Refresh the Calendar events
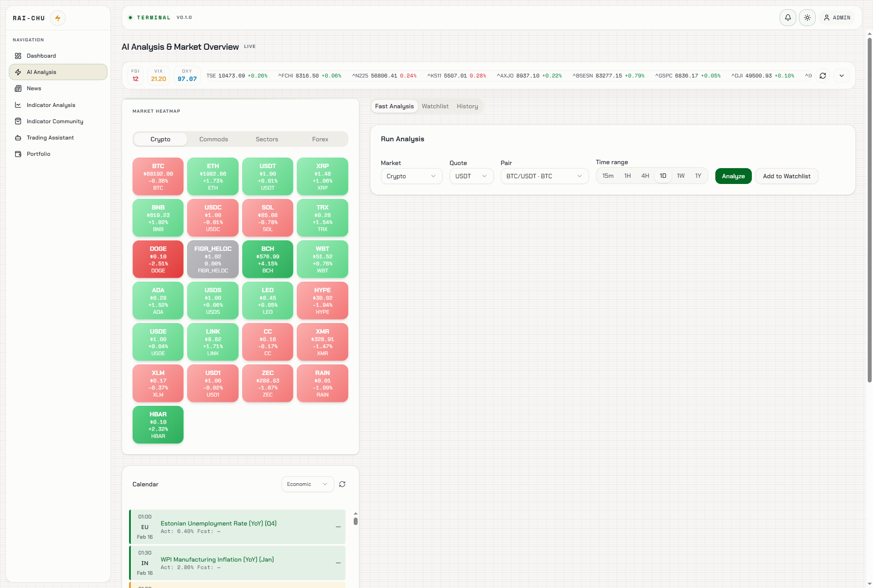873x588 pixels. point(342,484)
